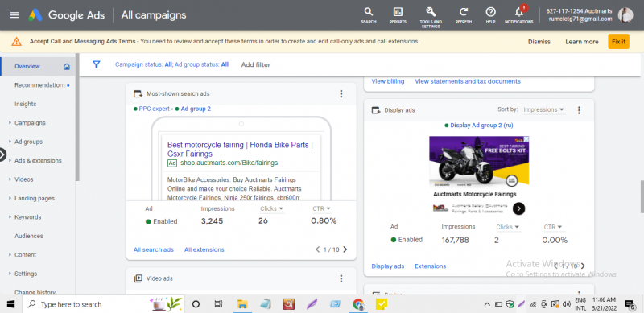Open the display ads Clicks metric dropdown
Screen dimensions: 644x313
508,227
